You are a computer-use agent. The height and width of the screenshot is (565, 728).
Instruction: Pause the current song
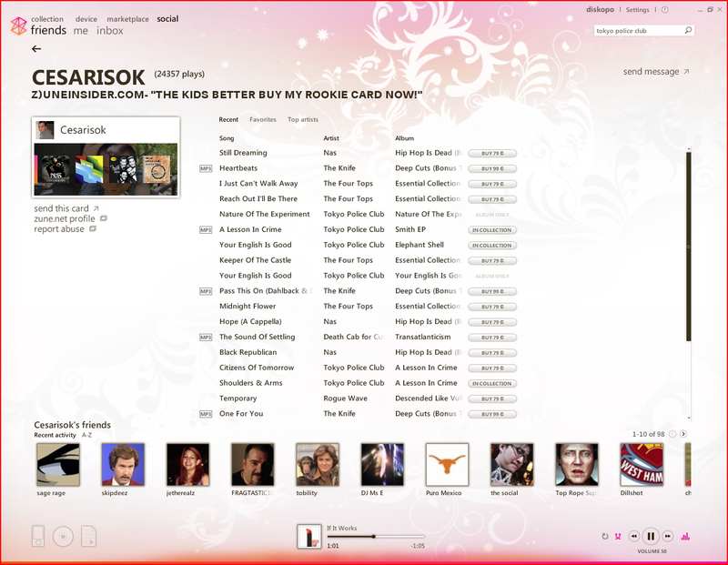(651, 536)
